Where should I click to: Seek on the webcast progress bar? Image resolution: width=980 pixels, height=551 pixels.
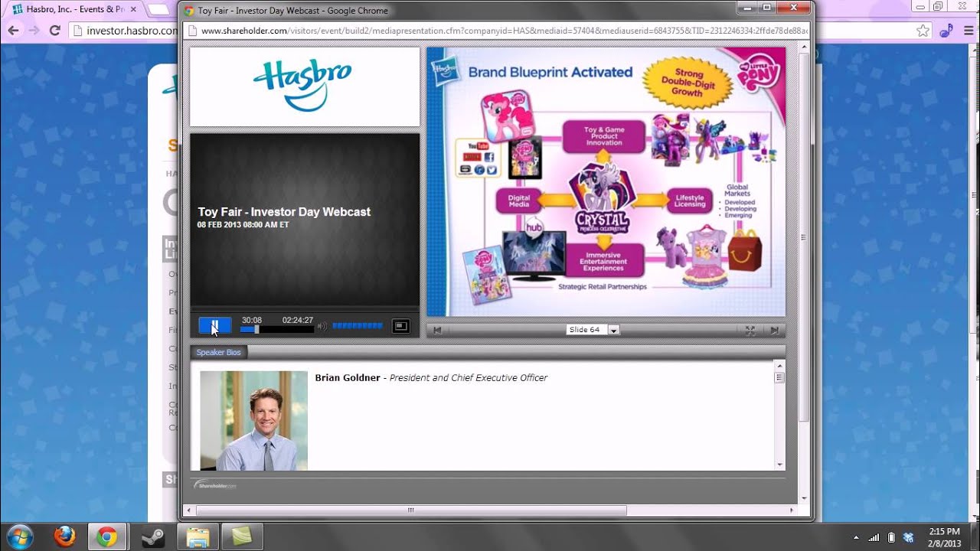coord(277,330)
